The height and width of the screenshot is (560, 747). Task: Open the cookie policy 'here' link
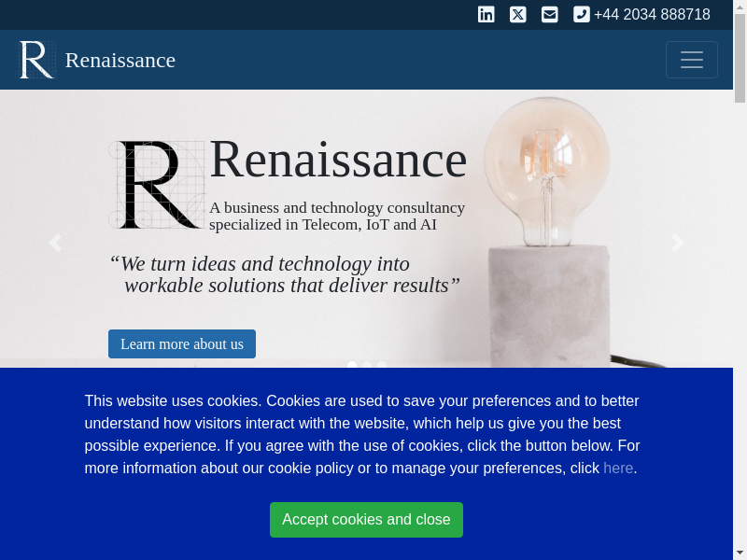[618, 468]
